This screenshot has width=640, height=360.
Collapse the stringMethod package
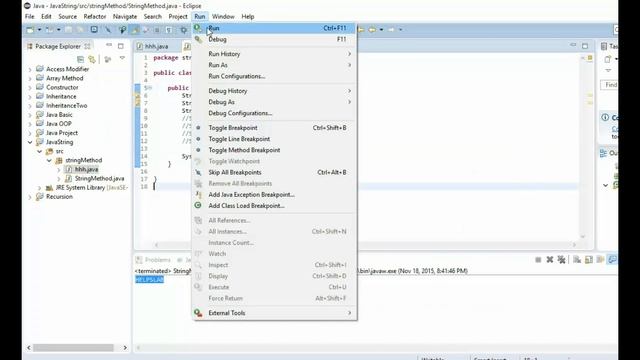[x=49, y=160]
